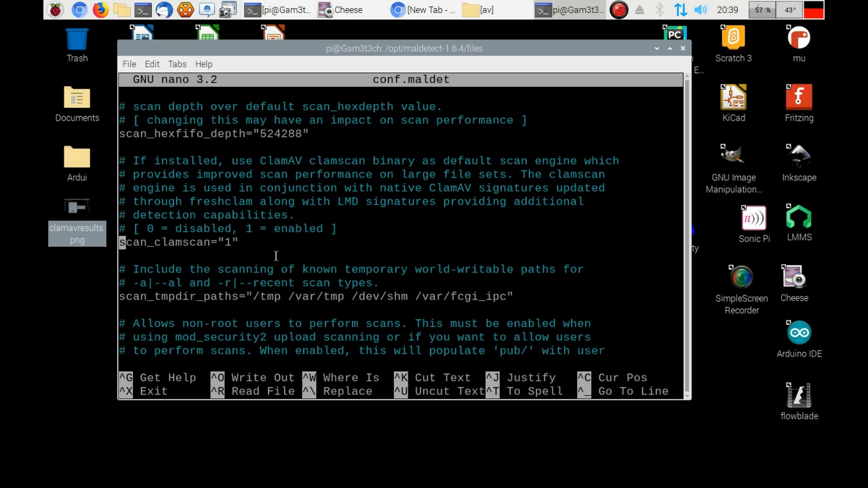Click the '^X Exit' shortcut hint

pos(143,391)
